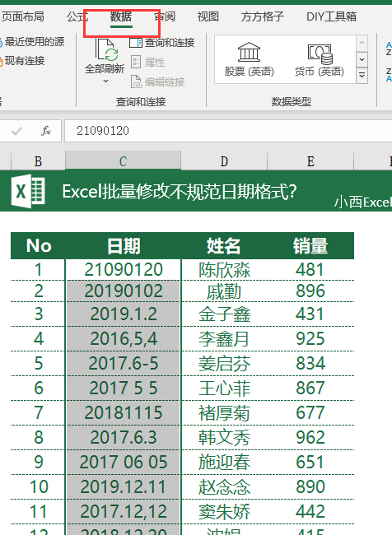Click name cell 陈欣淼

click(x=224, y=269)
